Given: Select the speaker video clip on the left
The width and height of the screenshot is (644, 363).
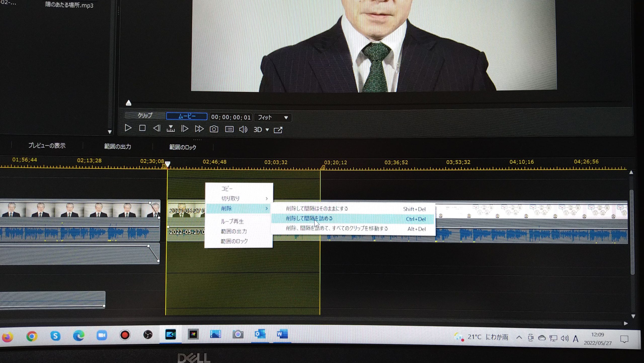Looking at the screenshot, I should (80, 209).
